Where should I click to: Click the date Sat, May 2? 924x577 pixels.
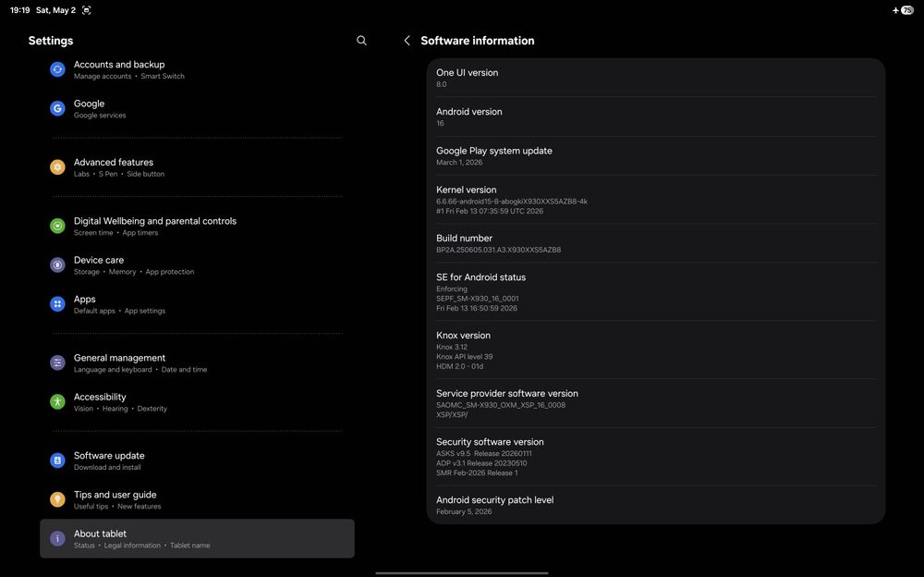click(56, 10)
